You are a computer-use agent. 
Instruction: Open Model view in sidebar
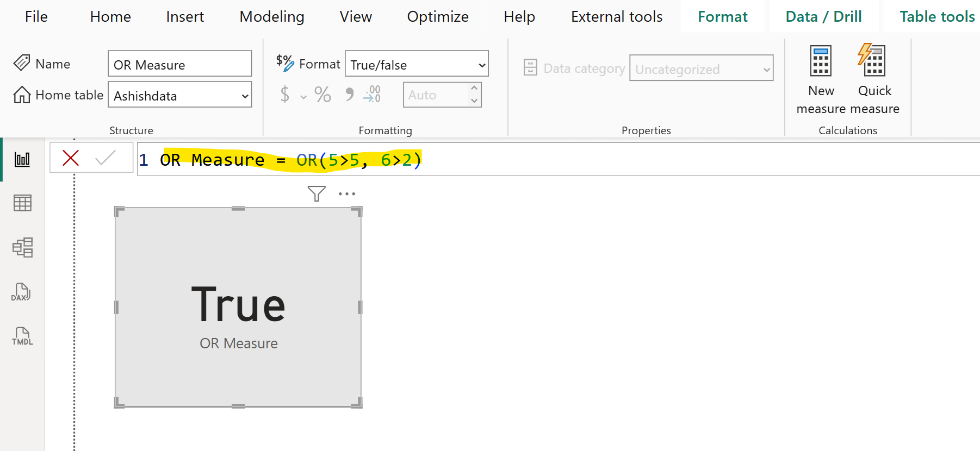pyautogui.click(x=22, y=247)
